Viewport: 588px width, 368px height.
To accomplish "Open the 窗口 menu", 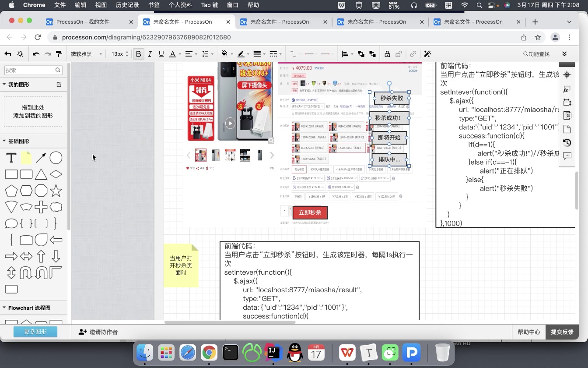I will tap(233, 5).
